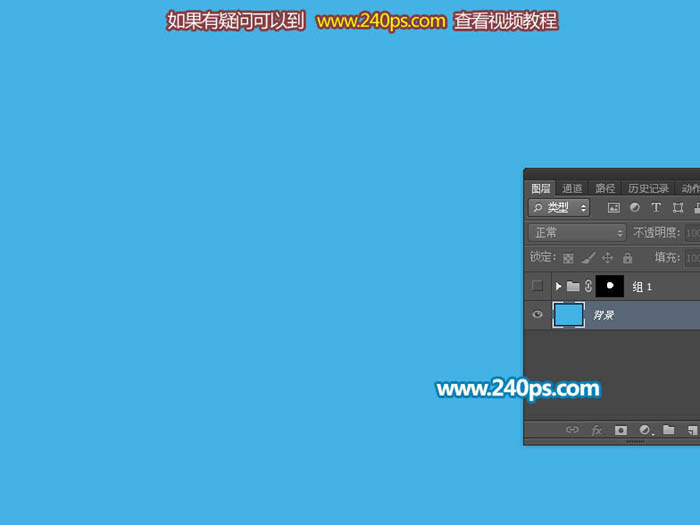Open the 类型 layer filter dropdown
The width and height of the screenshot is (700, 525).
coord(559,208)
